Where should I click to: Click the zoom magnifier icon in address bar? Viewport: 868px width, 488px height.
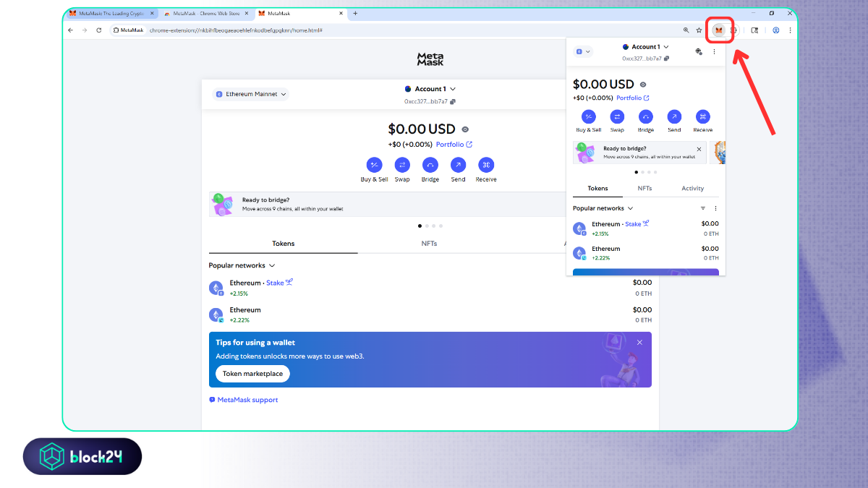click(x=686, y=30)
